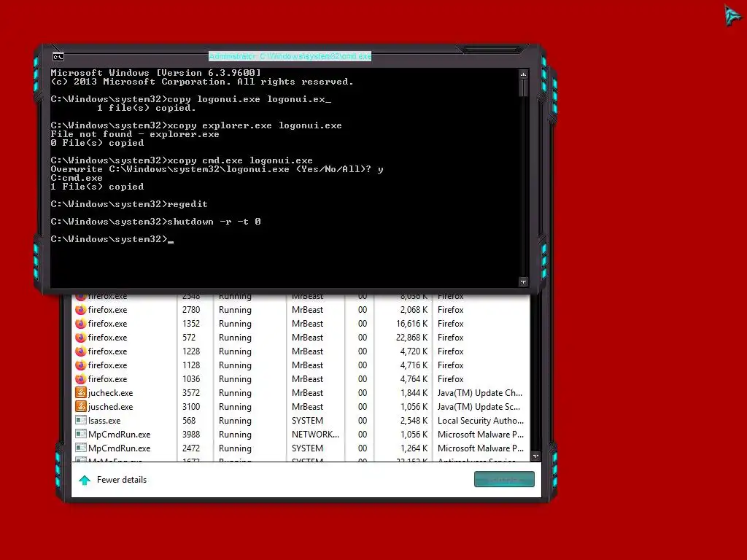This screenshot has width=747, height=560.
Task: Click Firefox icon in PID 1128 row
Action: (x=80, y=365)
